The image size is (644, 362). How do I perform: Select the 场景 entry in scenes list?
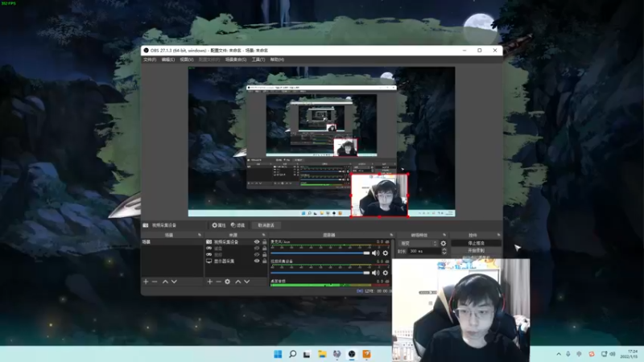tap(172, 242)
